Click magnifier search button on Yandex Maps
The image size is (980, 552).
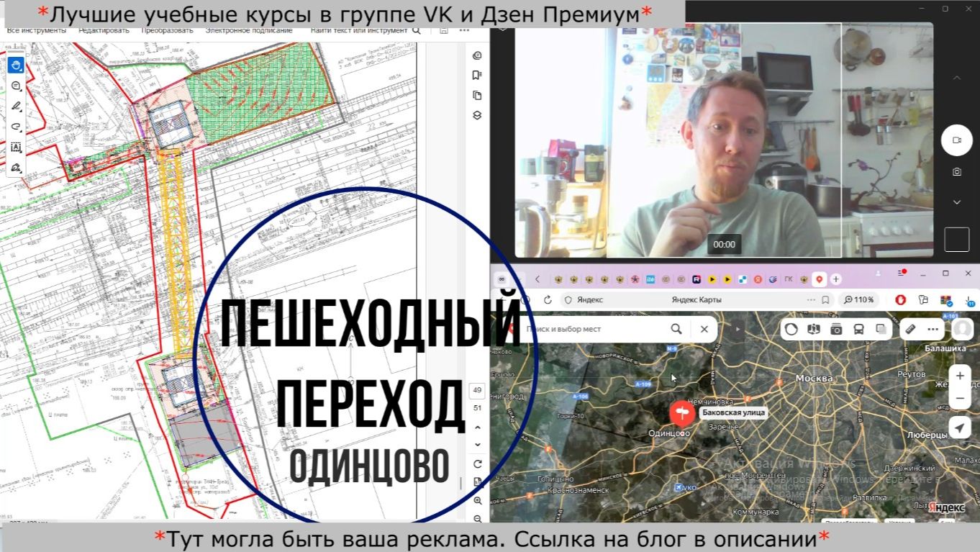pos(676,329)
